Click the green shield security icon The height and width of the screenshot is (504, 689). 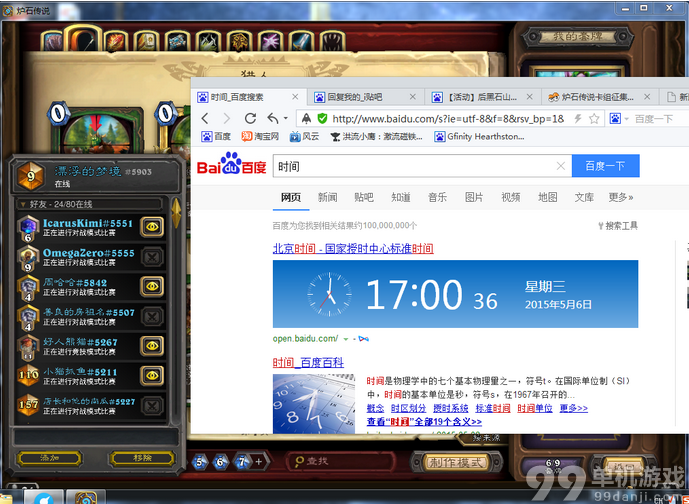pos(323,118)
